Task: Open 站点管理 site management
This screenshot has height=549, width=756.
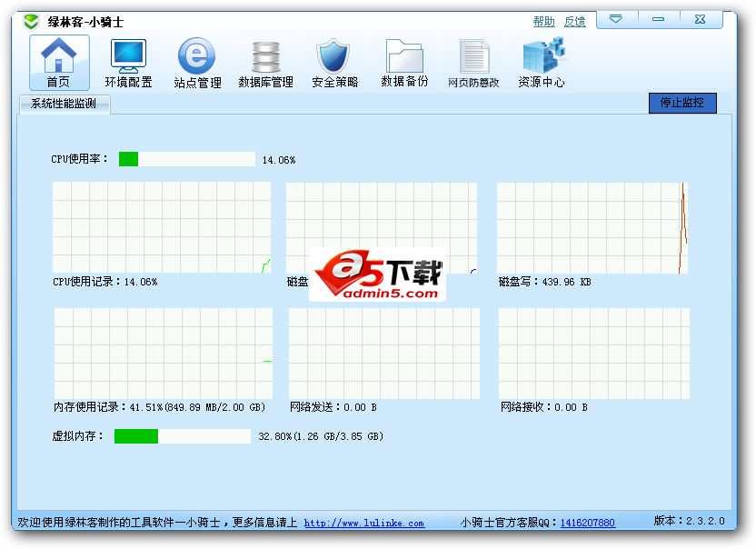Action: click(x=197, y=63)
